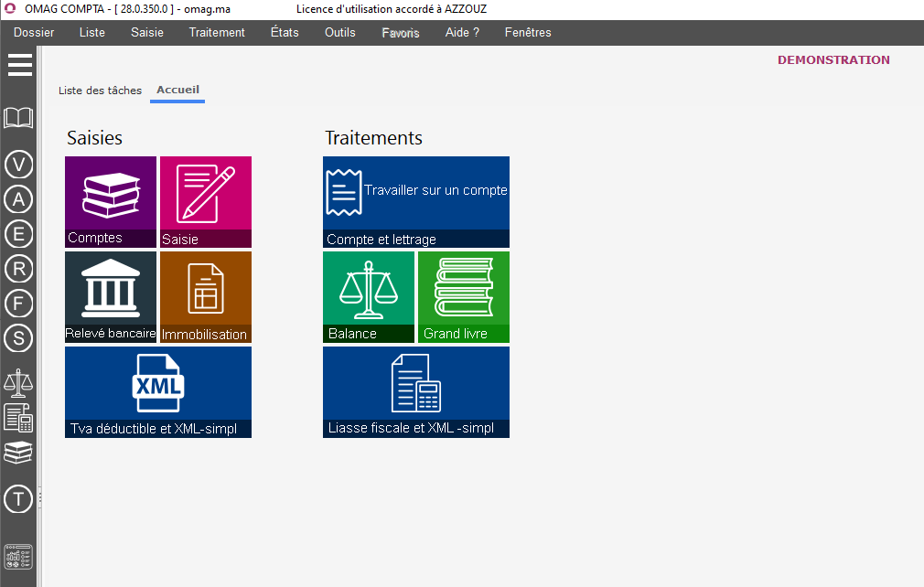Switch to the Liste des tâches tab
Image resolution: width=924 pixels, height=587 pixels.
point(100,91)
